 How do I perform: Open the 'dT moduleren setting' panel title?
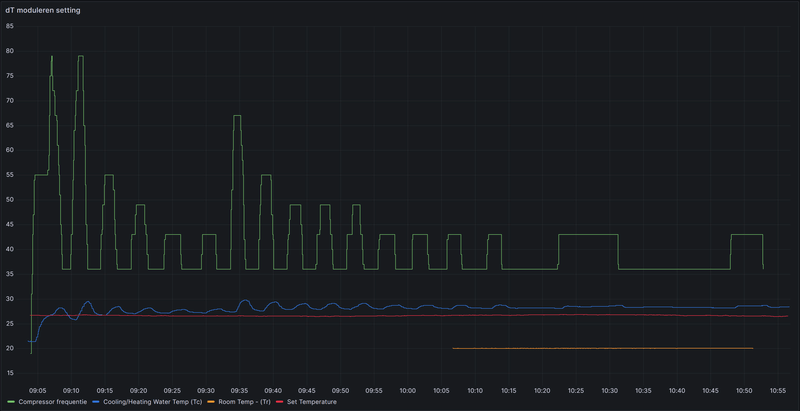pyautogui.click(x=43, y=11)
